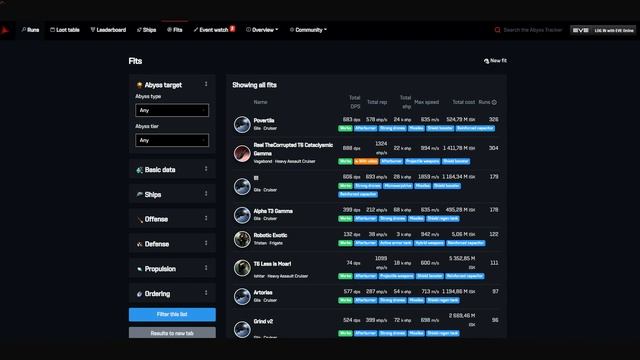Click the Propulsion section icon

[140, 269]
